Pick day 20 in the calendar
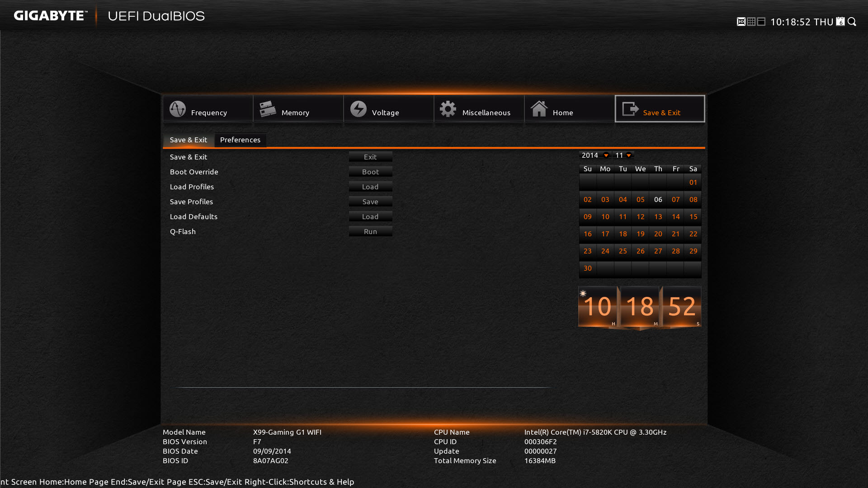Viewport: 868px width, 488px height. (658, 234)
